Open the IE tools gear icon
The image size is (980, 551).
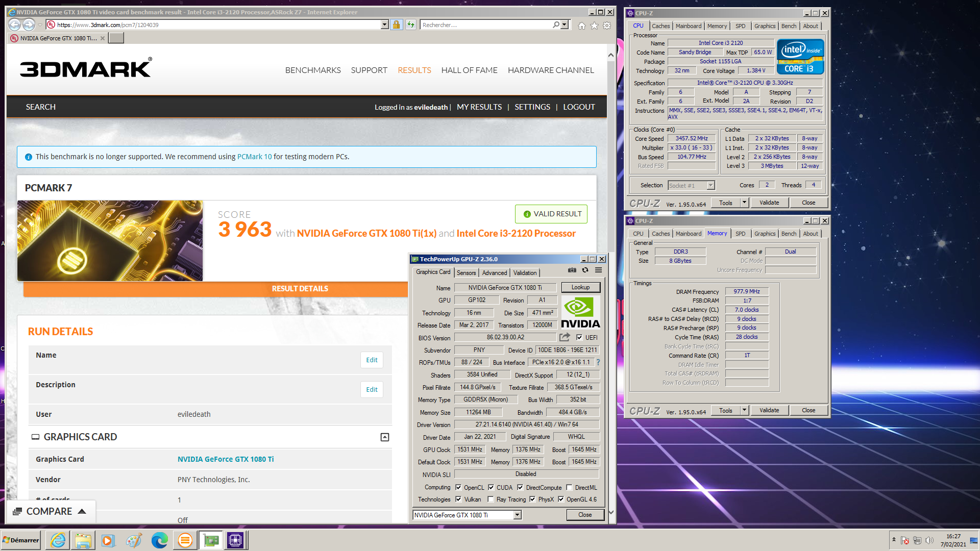[x=607, y=26]
